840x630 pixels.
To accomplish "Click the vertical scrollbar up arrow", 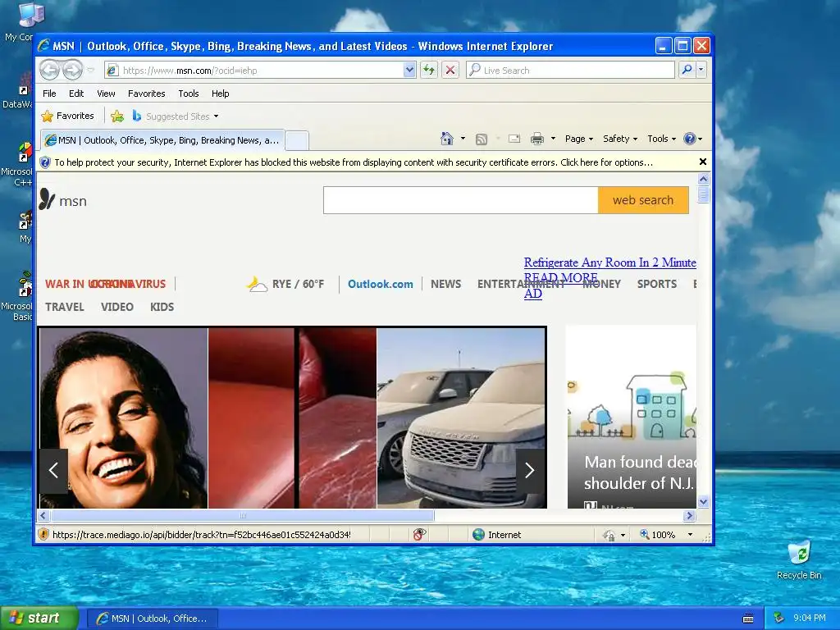I will click(x=703, y=180).
